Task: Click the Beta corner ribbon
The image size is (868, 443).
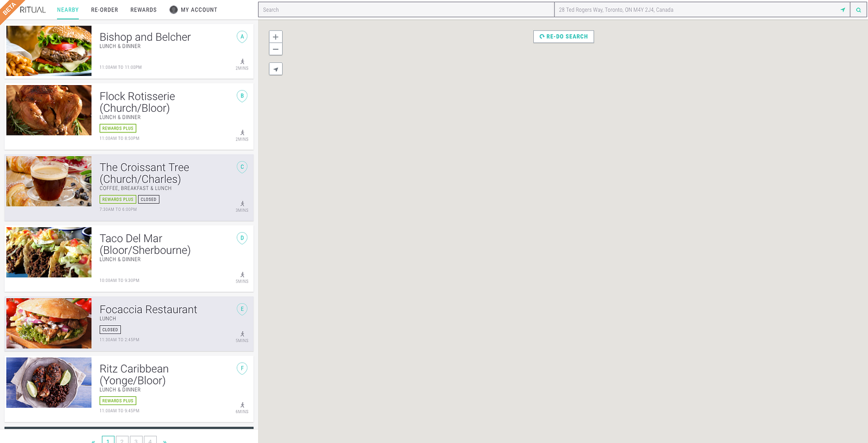Action: tap(9, 9)
